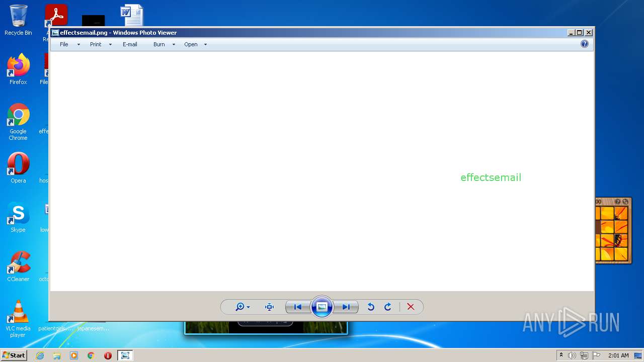
Task: Open Skype desktop shortcut
Action: [x=18, y=217]
